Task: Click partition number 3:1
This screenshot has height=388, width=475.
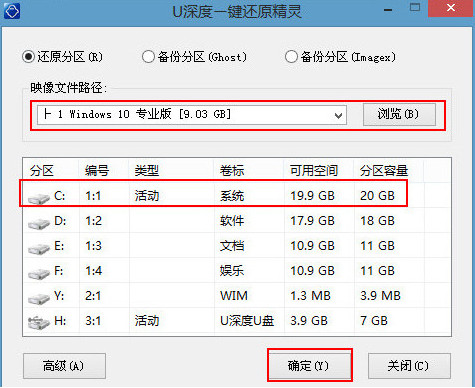Action: pos(93,321)
